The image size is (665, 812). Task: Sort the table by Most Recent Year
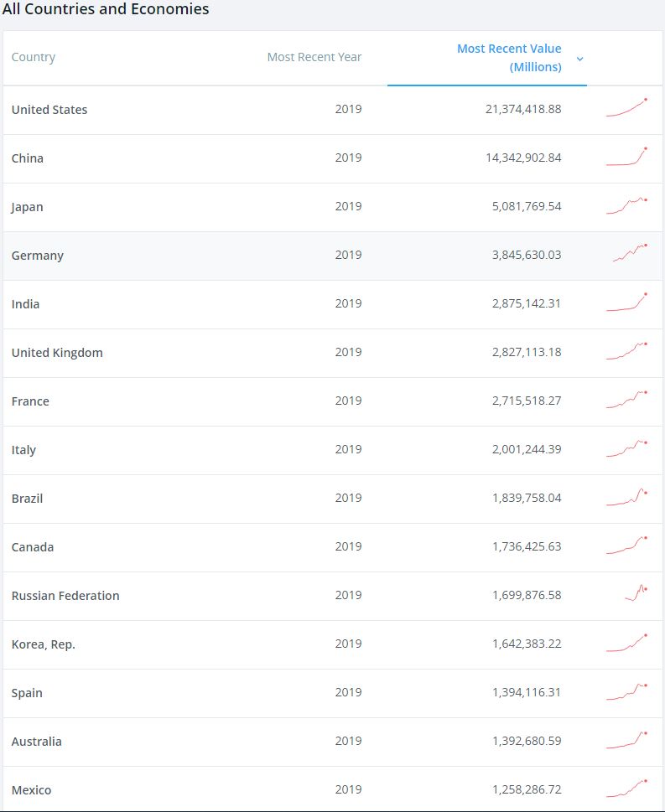click(x=314, y=57)
